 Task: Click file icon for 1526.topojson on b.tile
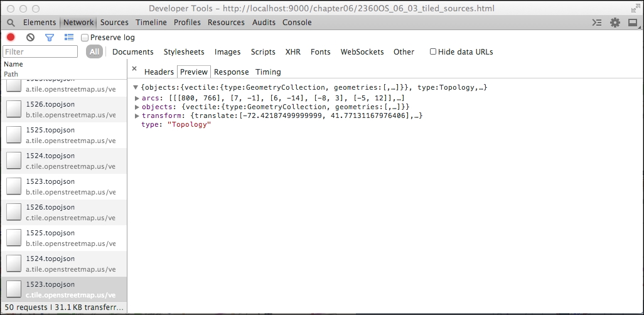pos(14,110)
